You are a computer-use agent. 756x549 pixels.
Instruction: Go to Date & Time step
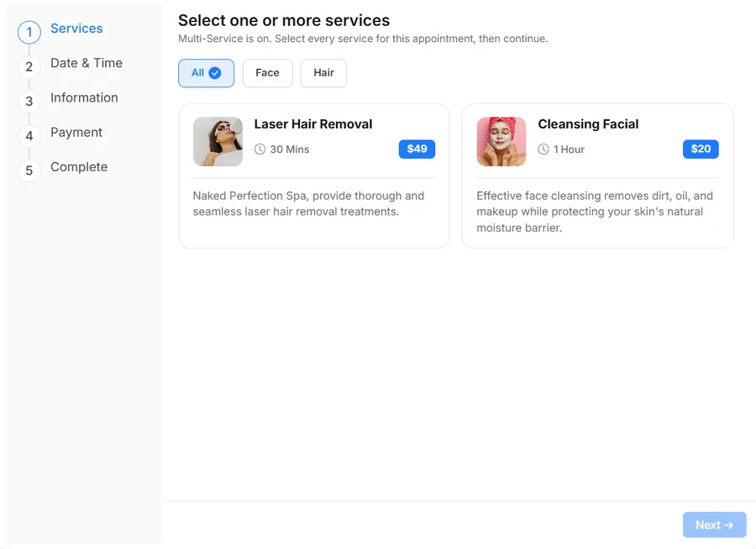(87, 63)
